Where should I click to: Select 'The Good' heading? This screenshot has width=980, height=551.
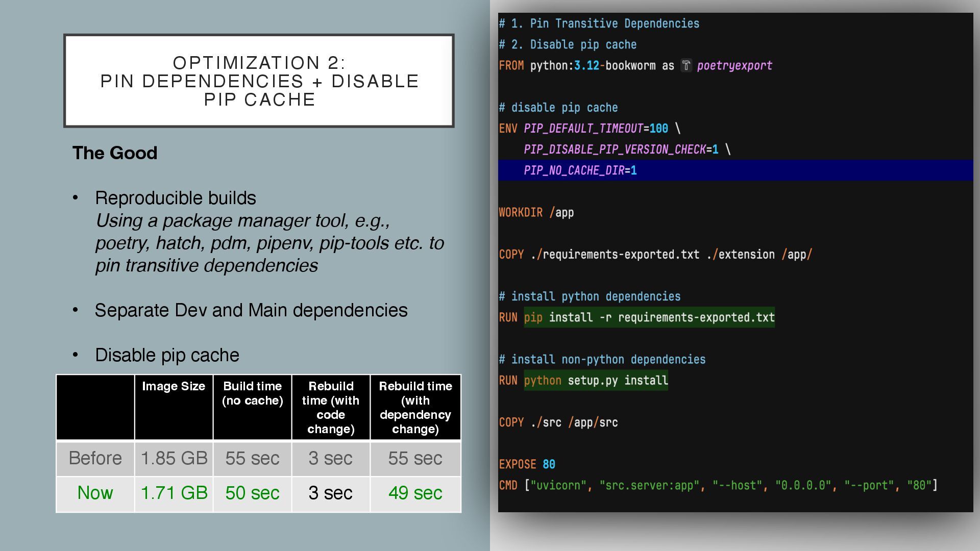tap(115, 153)
